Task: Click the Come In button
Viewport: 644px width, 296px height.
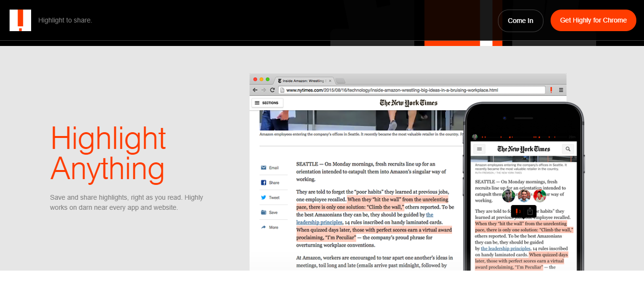Action: [x=520, y=21]
